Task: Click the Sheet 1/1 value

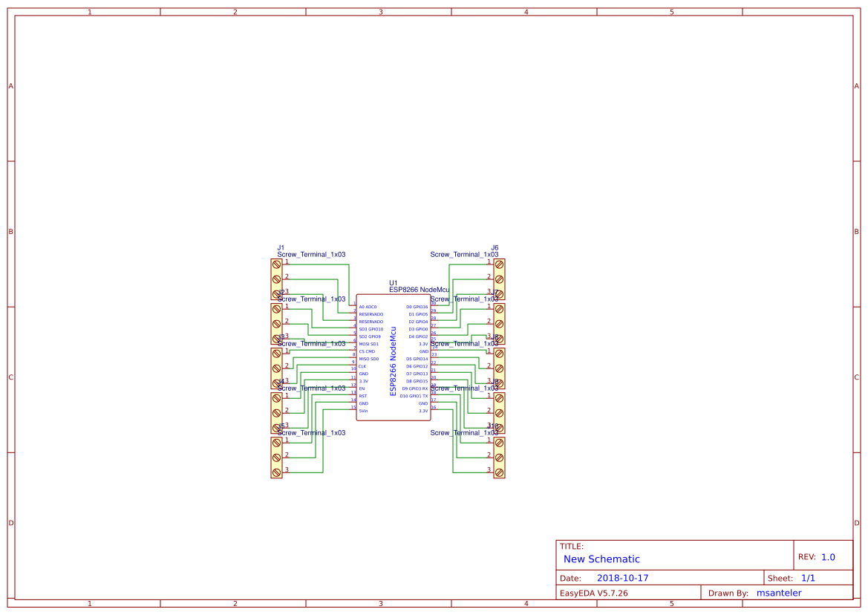Action: pos(808,578)
